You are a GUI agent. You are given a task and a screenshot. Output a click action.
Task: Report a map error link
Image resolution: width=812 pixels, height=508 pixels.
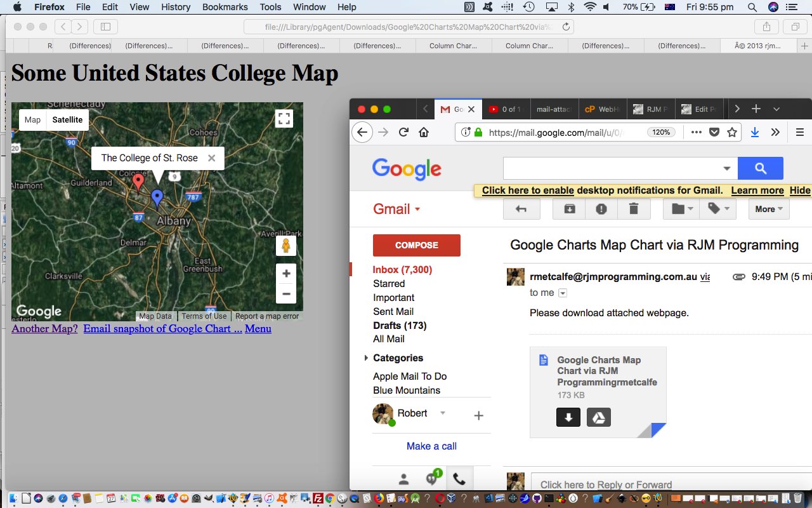tap(267, 316)
